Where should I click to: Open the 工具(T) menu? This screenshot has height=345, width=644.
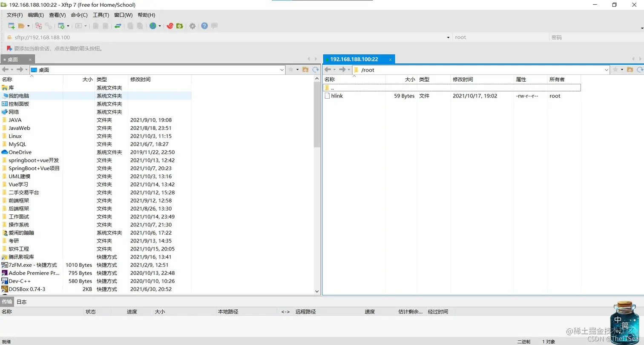pyautogui.click(x=101, y=15)
